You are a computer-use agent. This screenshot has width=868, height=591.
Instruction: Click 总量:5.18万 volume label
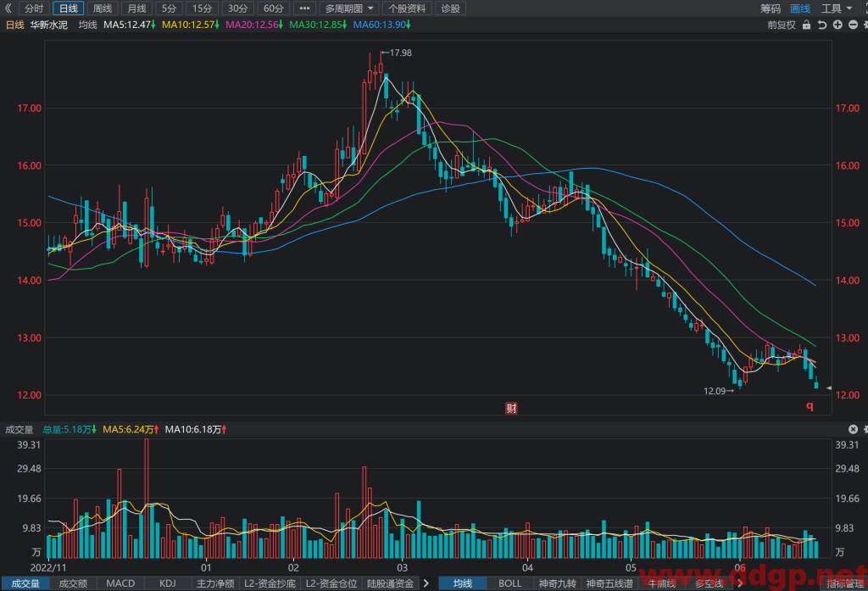tap(70, 430)
